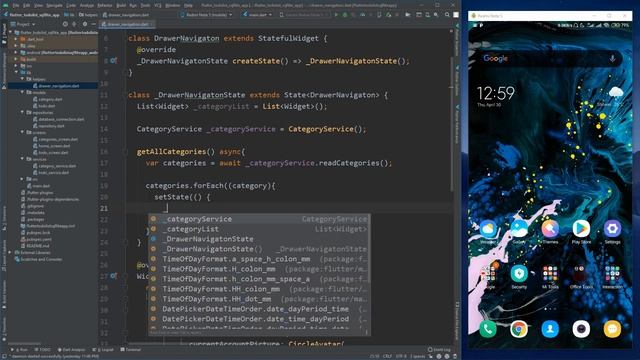Choose _categoryList autocomplete suggestion
Viewport: 640px width, 360px height.
click(x=259, y=229)
